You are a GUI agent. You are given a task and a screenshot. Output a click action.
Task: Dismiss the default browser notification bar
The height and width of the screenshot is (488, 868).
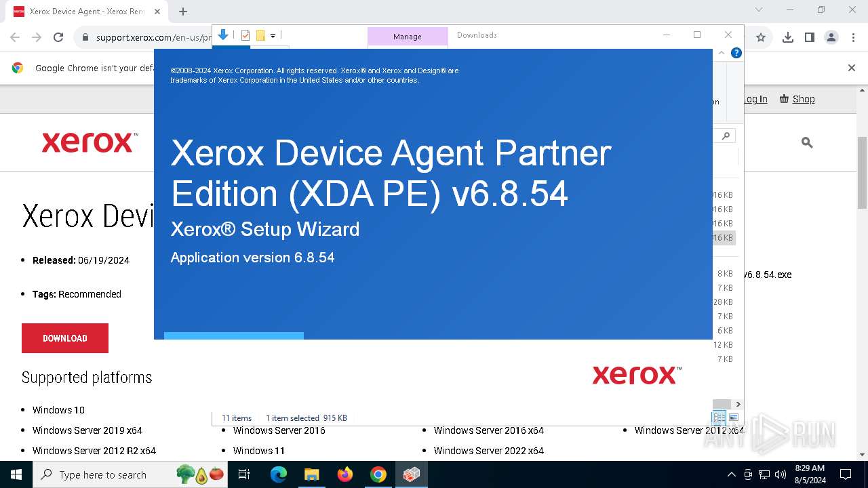[x=852, y=68]
